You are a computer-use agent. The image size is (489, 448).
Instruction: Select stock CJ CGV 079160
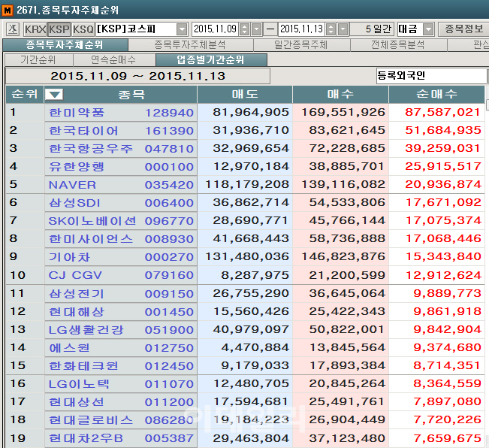click(121, 275)
